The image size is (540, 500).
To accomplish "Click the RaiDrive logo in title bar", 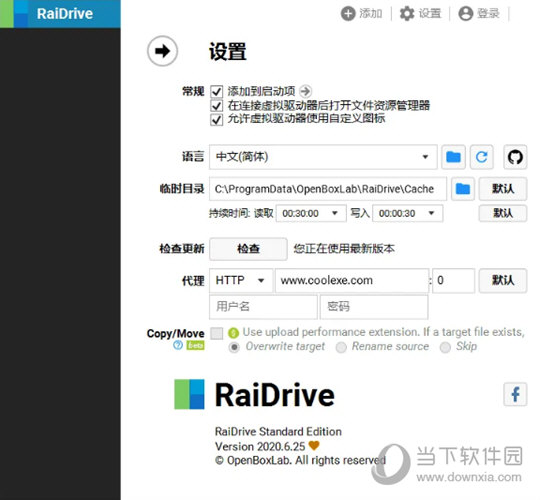I will pos(14,14).
